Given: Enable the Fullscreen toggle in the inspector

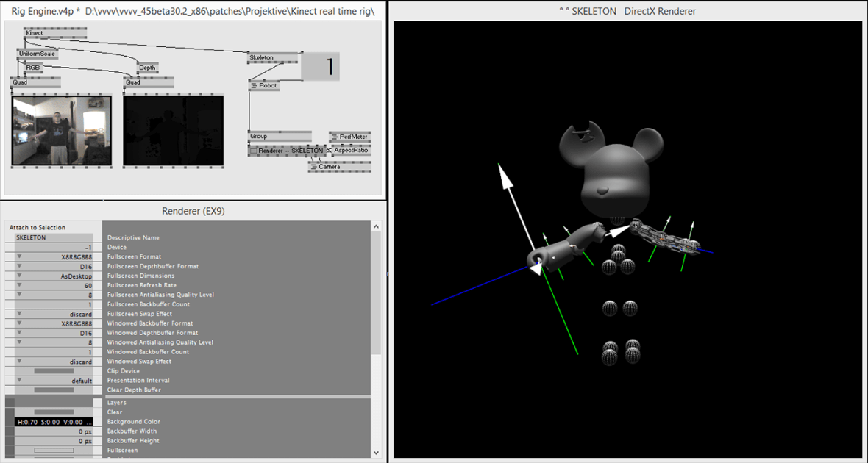Looking at the screenshot, I should pyautogui.click(x=54, y=451).
